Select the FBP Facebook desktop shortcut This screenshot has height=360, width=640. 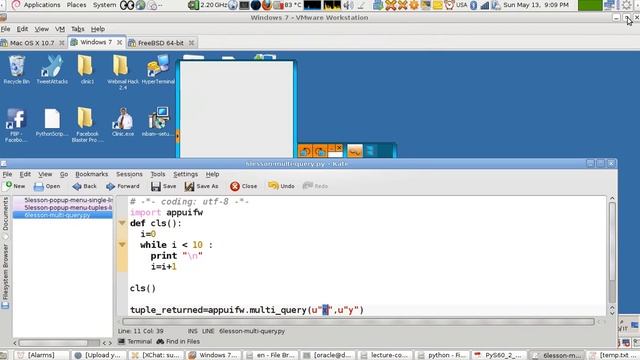[16, 125]
